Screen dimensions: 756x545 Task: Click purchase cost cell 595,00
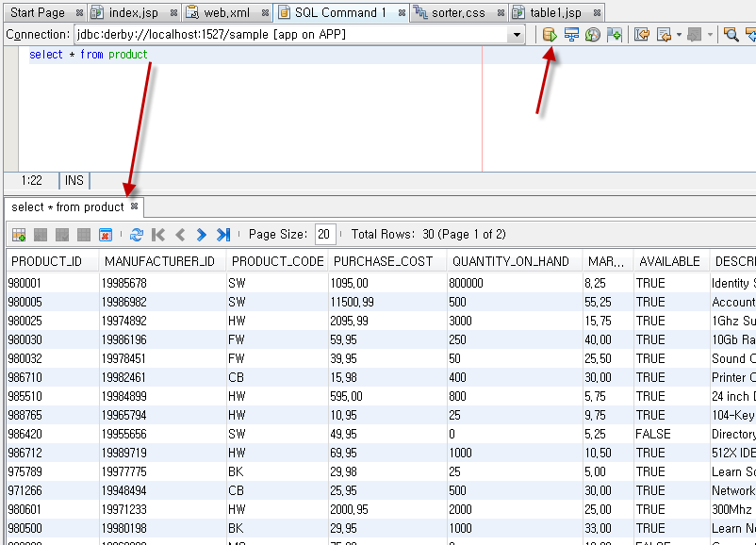(387, 396)
